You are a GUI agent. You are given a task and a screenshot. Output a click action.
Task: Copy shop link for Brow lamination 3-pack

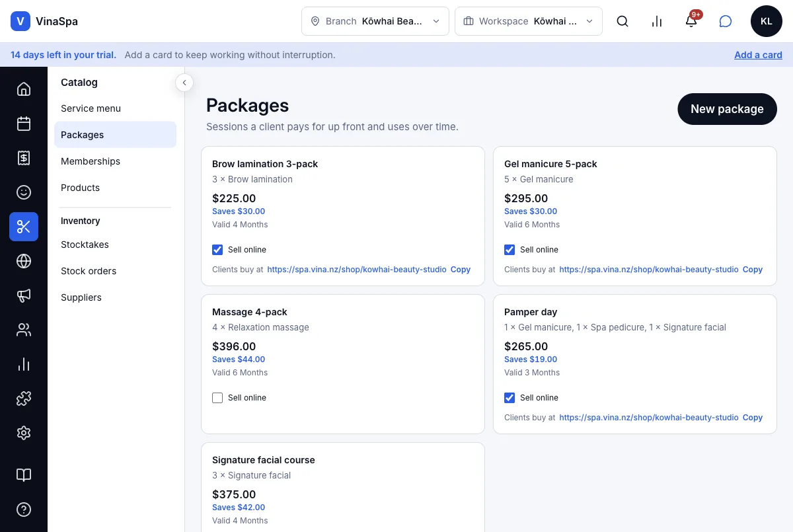tap(461, 270)
